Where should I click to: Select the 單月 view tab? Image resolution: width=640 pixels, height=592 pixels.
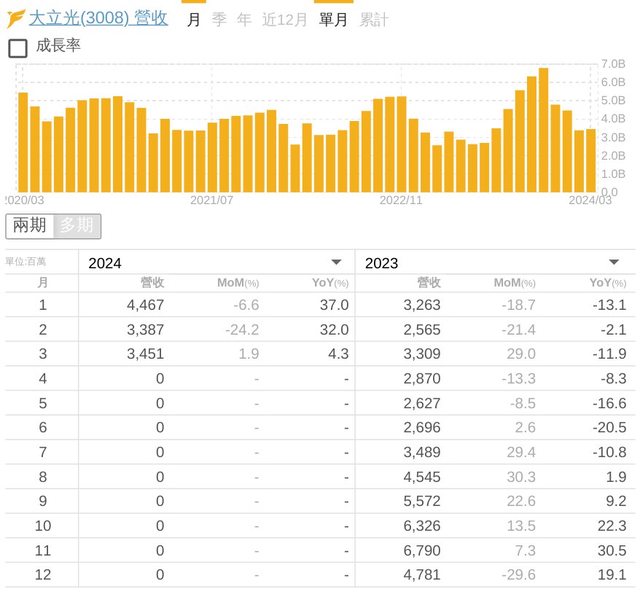tap(333, 19)
